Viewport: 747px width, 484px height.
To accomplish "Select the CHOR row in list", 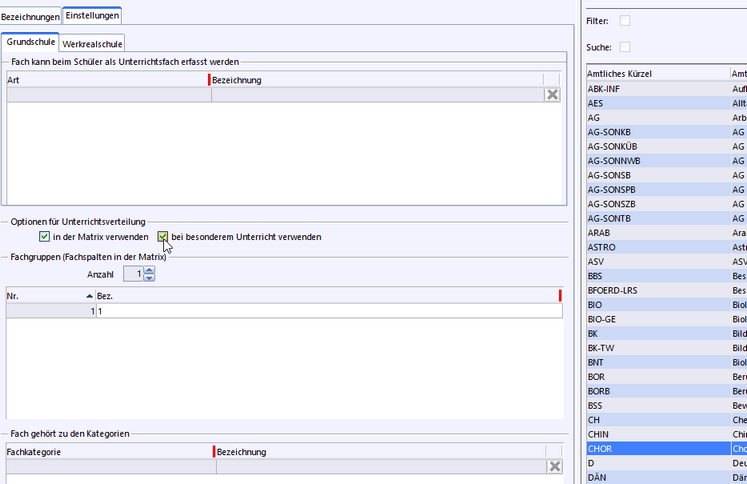I will (x=658, y=449).
